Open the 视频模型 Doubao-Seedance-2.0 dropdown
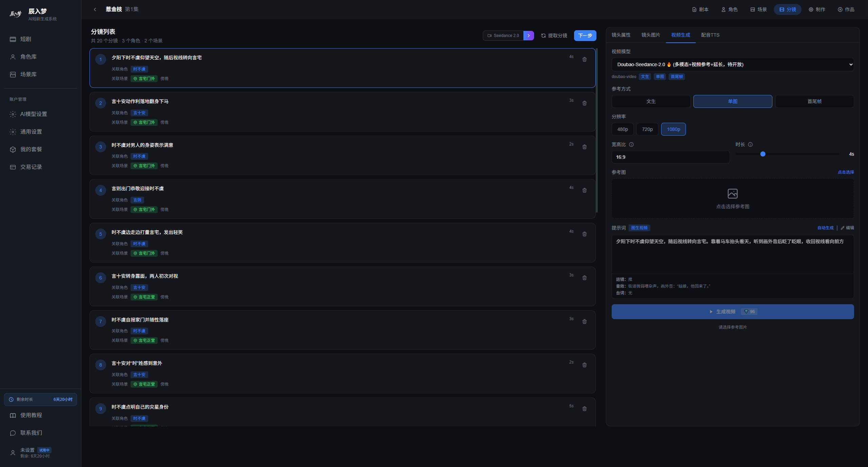Image resolution: width=868 pixels, height=467 pixels. click(x=733, y=64)
